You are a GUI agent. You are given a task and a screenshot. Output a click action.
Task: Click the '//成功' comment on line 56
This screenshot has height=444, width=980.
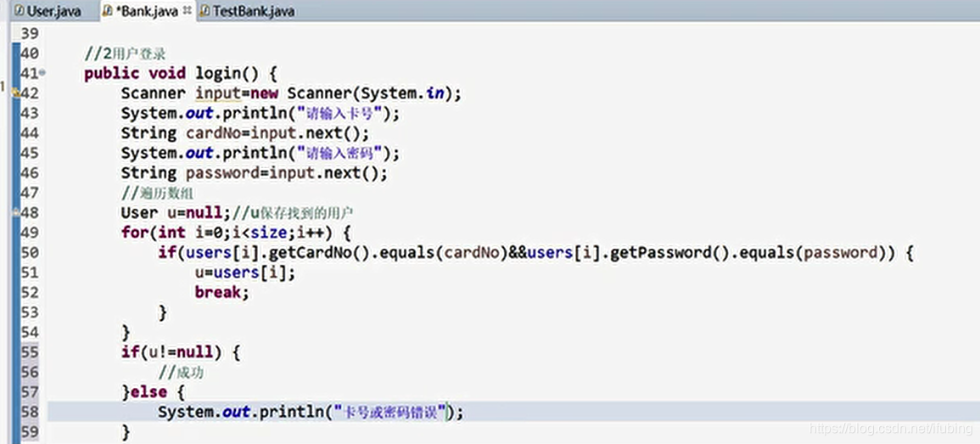(x=181, y=373)
